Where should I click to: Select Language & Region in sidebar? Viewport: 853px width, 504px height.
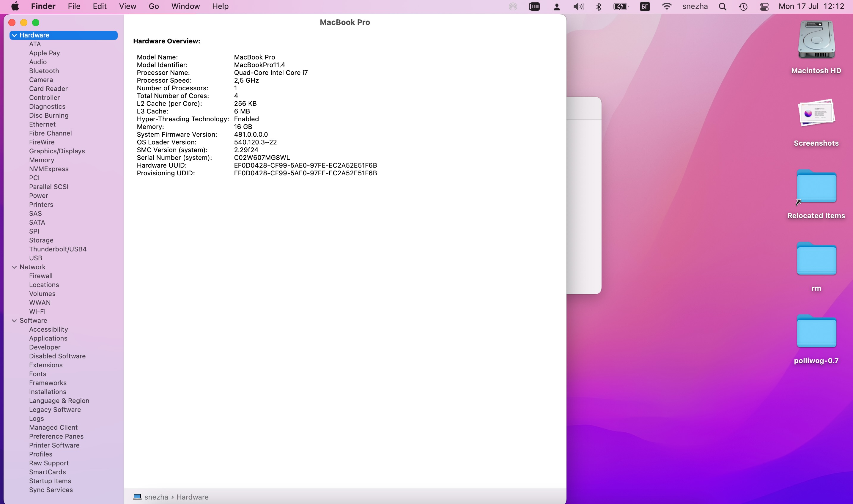point(59,401)
